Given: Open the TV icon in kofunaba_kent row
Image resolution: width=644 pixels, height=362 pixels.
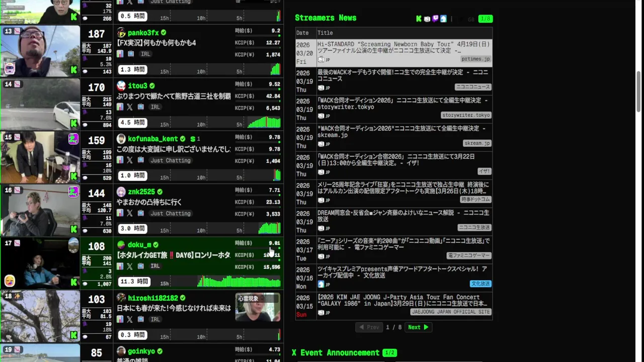Looking at the screenshot, I should coord(140,160).
